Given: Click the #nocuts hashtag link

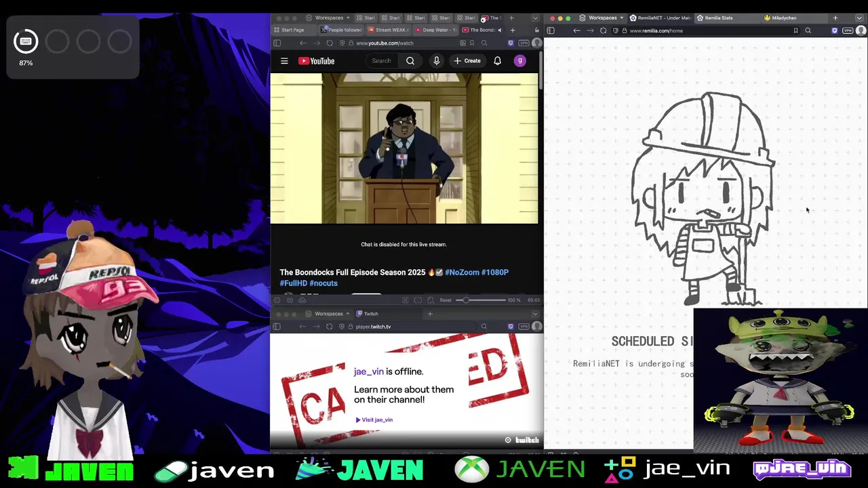Looking at the screenshot, I should pos(323,283).
